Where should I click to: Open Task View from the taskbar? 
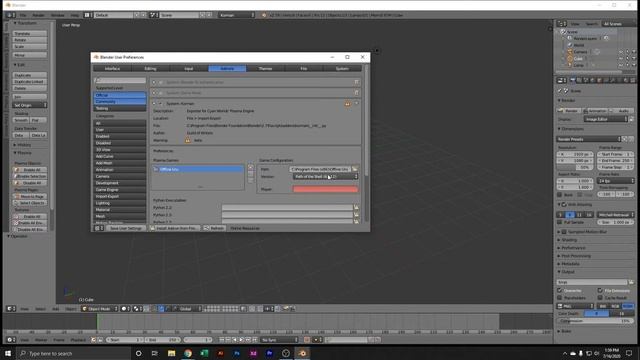tap(155, 353)
